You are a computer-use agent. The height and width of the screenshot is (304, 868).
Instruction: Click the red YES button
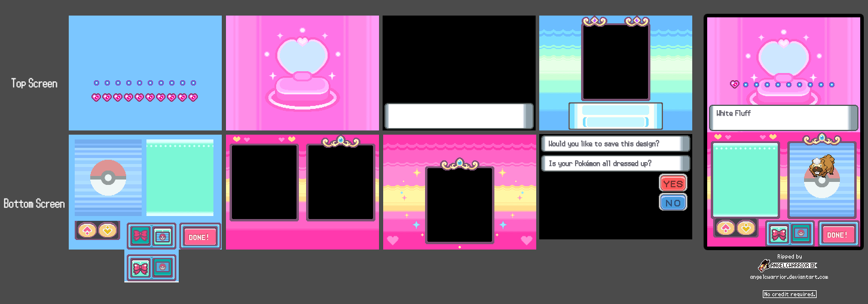(x=673, y=183)
